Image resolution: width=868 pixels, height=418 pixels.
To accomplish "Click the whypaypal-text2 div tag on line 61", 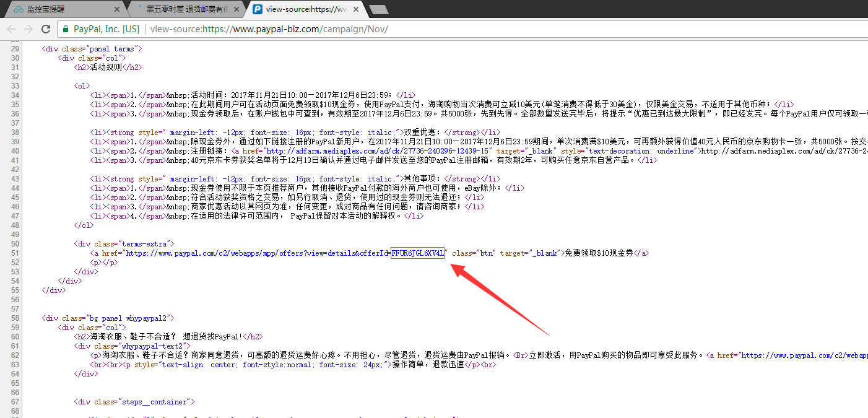I will coord(132,346).
